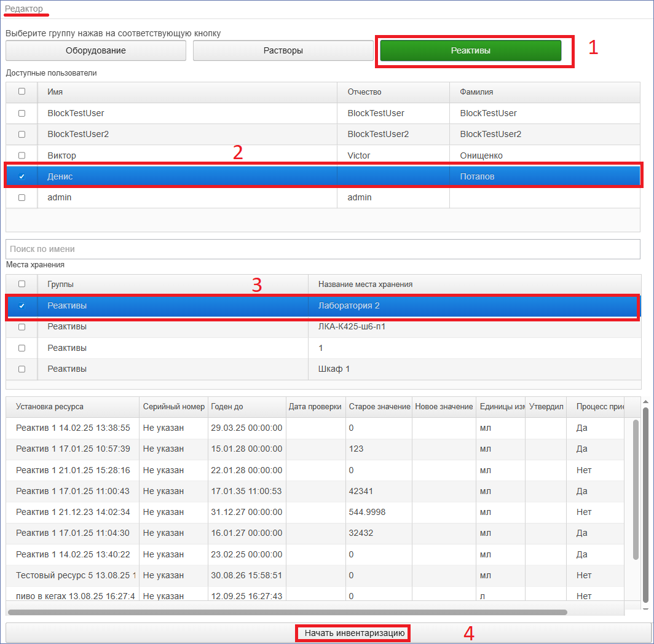Focus the Поиск по имени search field

pyautogui.click(x=323, y=249)
